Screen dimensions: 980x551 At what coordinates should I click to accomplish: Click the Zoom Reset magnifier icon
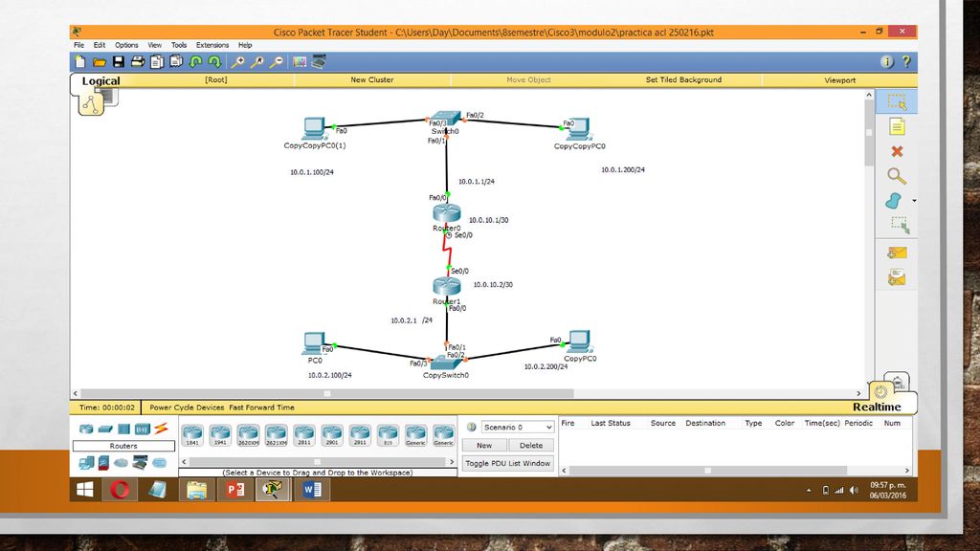click(x=256, y=62)
